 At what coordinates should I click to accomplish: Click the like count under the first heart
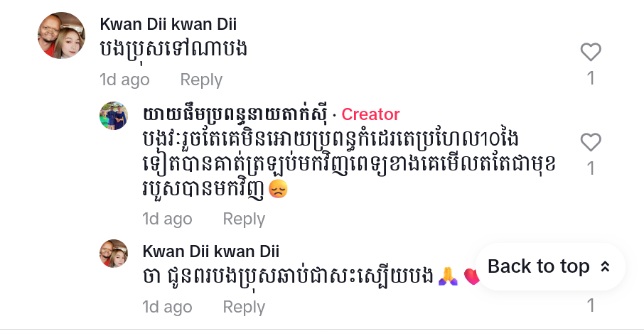[x=591, y=78]
